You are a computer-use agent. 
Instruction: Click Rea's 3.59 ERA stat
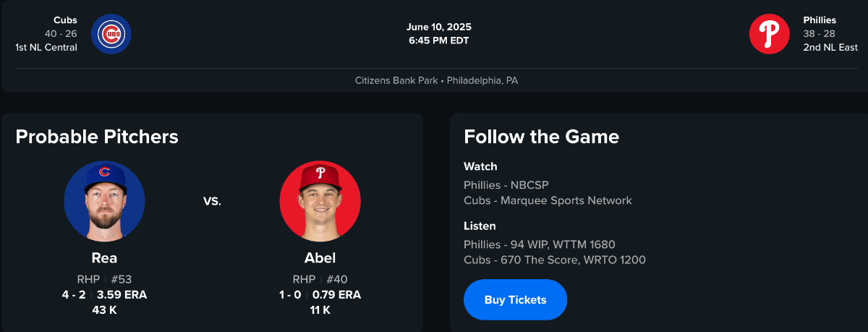click(x=122, y=294)
